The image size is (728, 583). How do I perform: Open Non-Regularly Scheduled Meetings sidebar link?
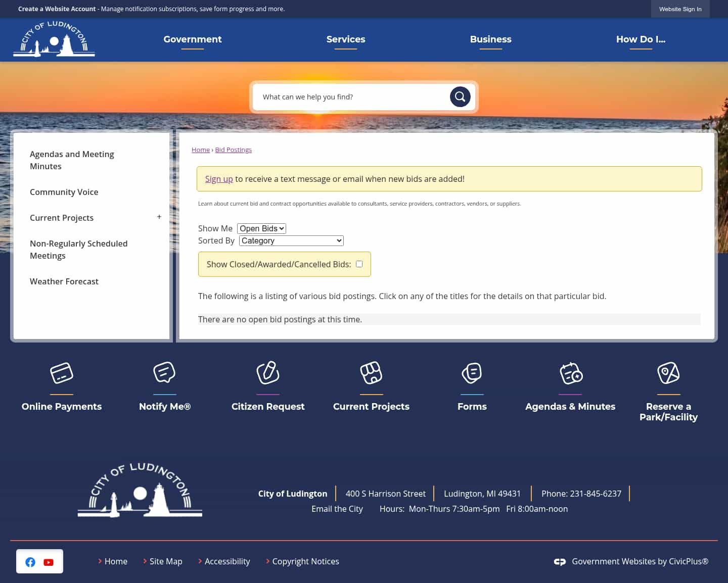[x=79, y=250]
